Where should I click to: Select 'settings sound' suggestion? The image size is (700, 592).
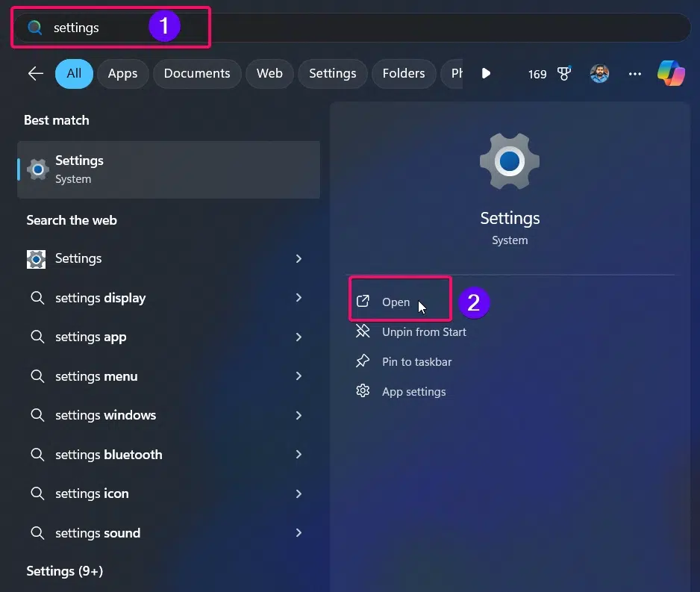[169, 532]
